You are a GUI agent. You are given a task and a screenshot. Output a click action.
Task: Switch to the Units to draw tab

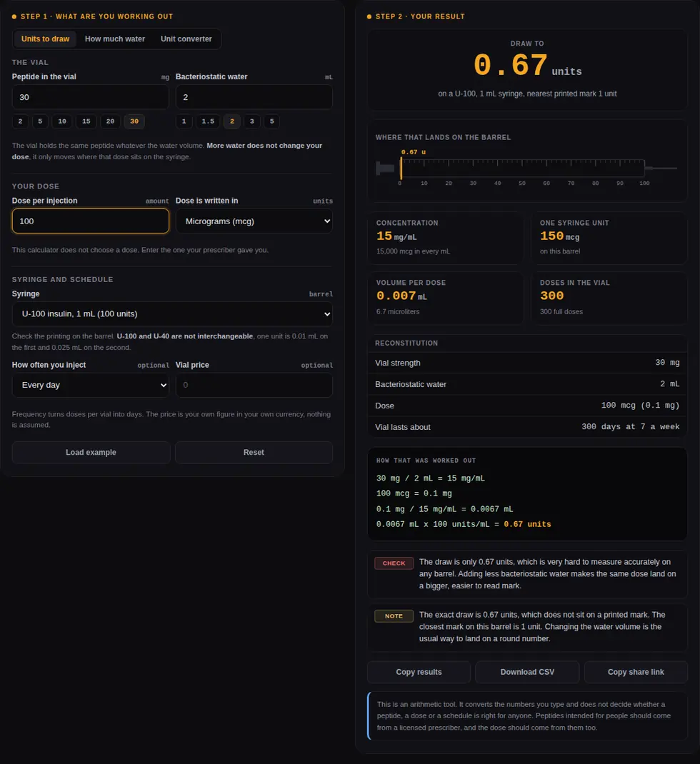point(45,39)
